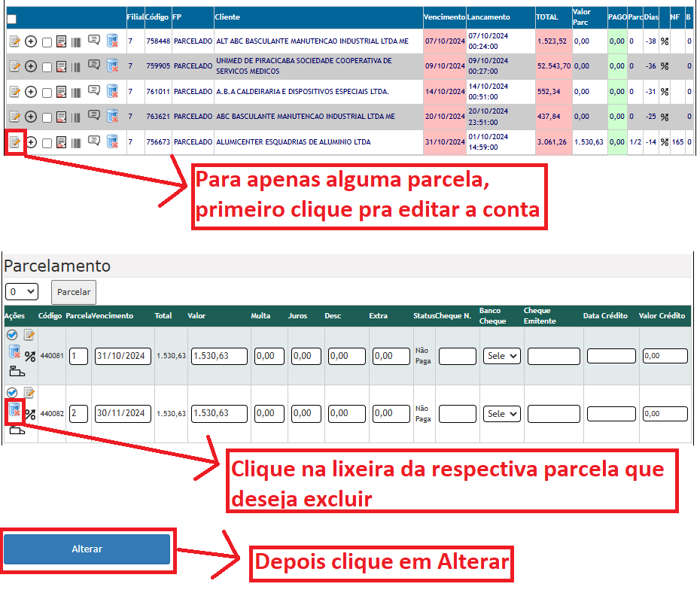Click plus icon on UNIMED DE PIRACICABA row
Viewport: 700px width, 599px height.
click(x=31, y=67)
